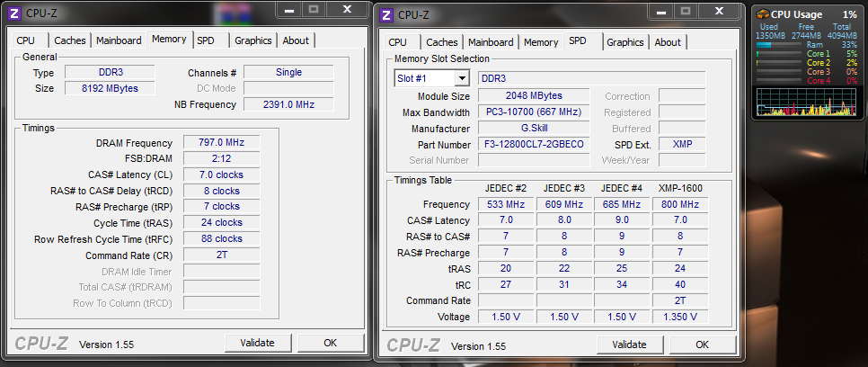Open the Slot #1 memory slot dropdown
868x367 pixels.
point(462,78)
